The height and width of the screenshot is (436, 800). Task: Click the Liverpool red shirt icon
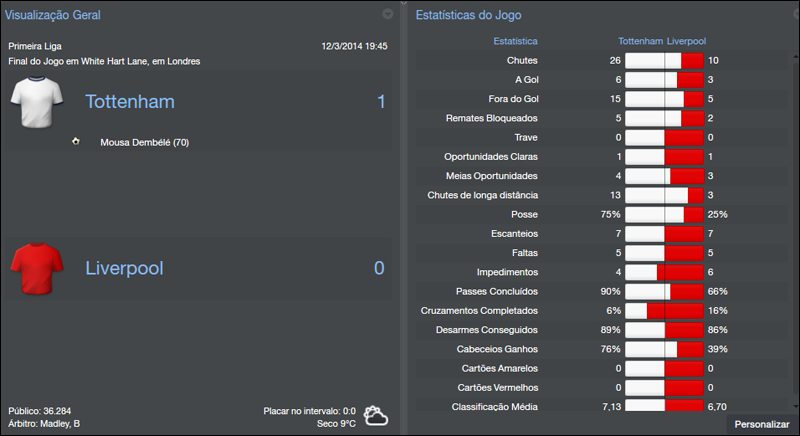click(x=36, y=268)
